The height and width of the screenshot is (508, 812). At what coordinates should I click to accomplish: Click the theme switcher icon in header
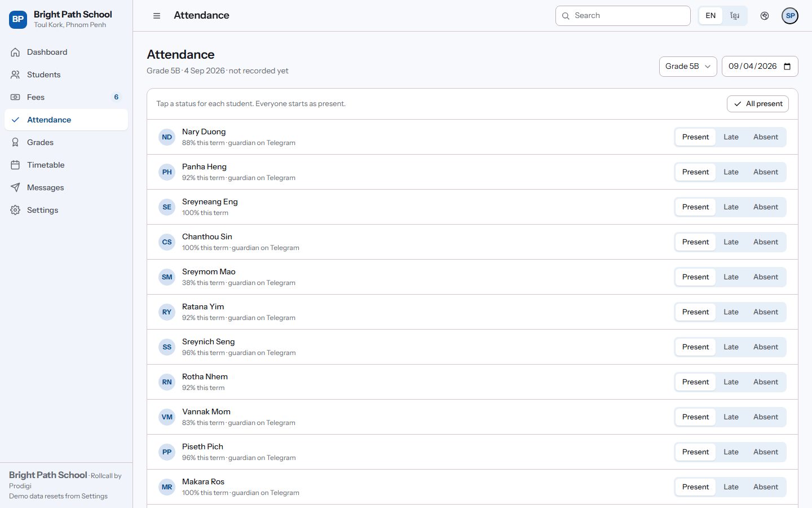tap(765, 16)
